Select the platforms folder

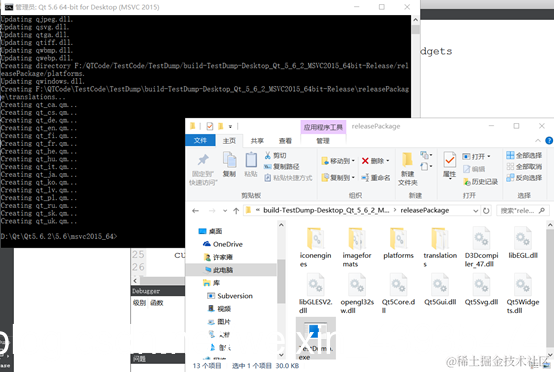(398, 243)
